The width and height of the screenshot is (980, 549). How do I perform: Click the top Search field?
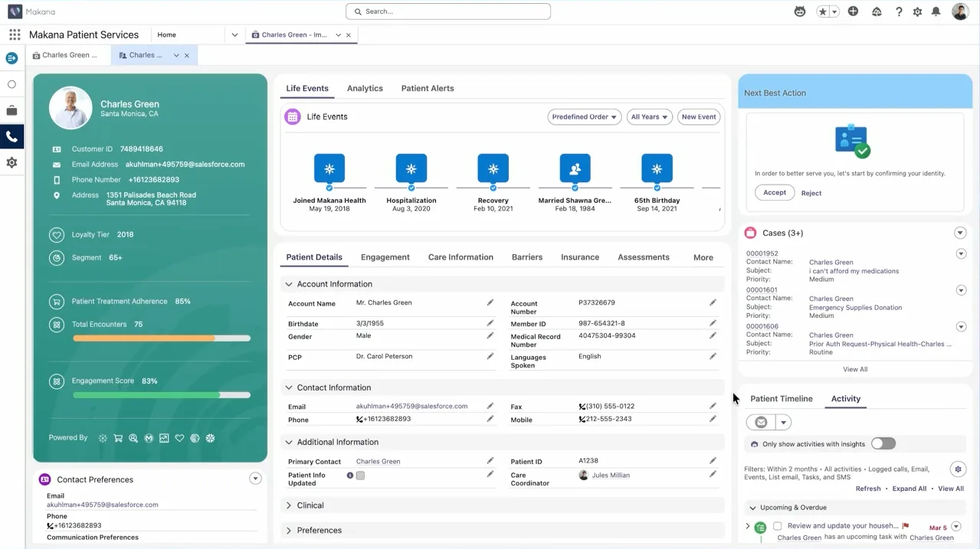pos(447,11)
